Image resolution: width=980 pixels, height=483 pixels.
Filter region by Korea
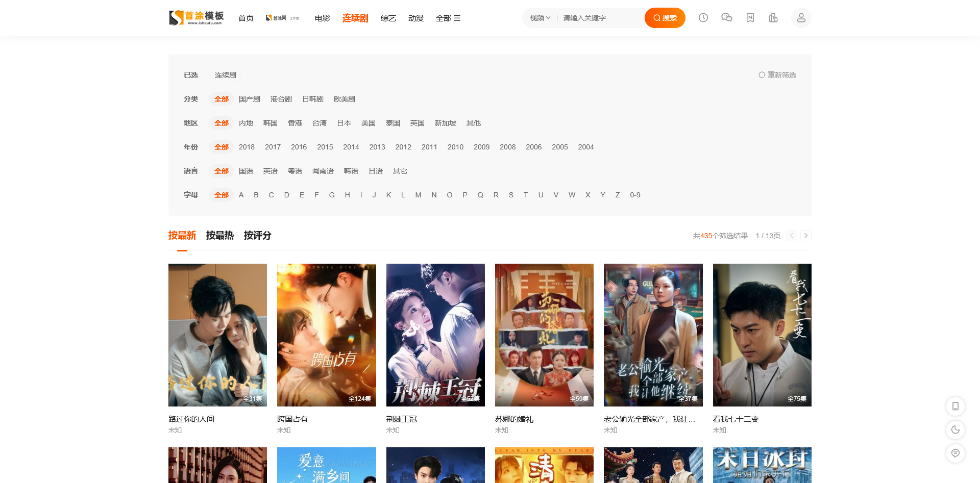click(271, 123)
